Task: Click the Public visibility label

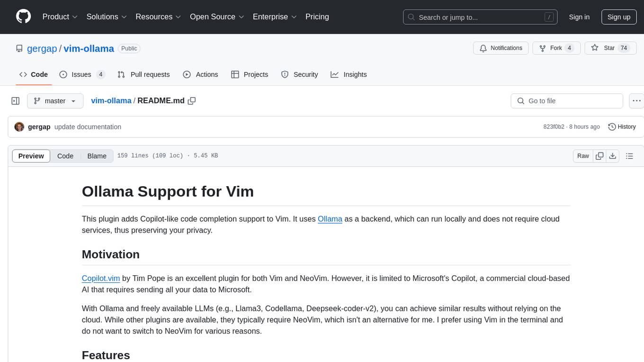Action: click(129, 48)
